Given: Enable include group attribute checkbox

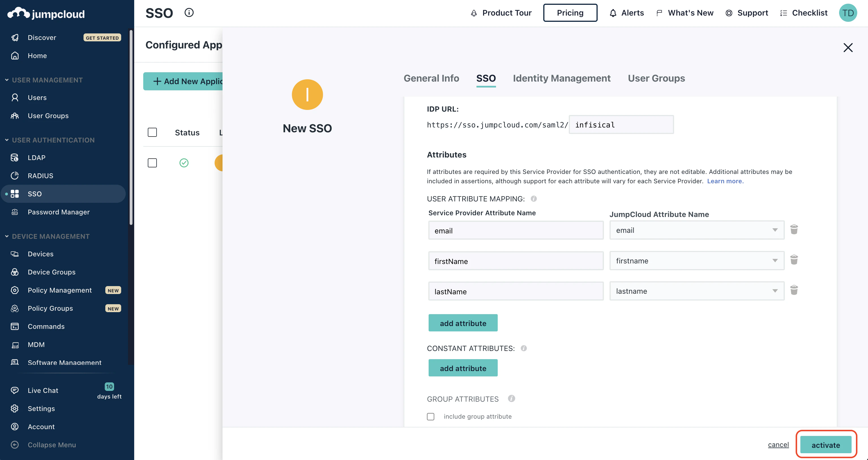Looking at the screenshot, I should pos(431,417).
